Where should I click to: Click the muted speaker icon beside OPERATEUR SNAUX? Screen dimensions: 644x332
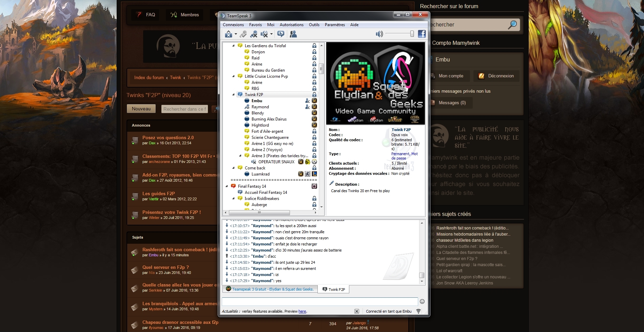(x=254, y=162)
